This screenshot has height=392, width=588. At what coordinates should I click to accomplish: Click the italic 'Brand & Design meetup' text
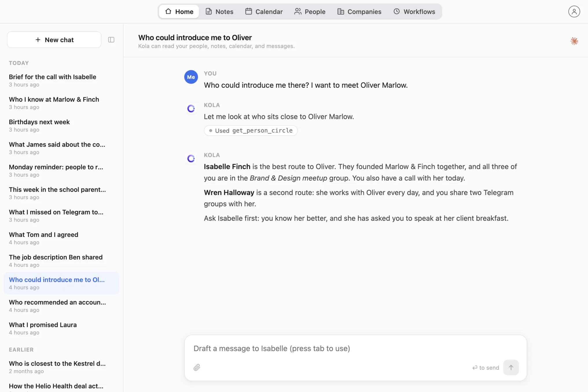click(288, 178)
